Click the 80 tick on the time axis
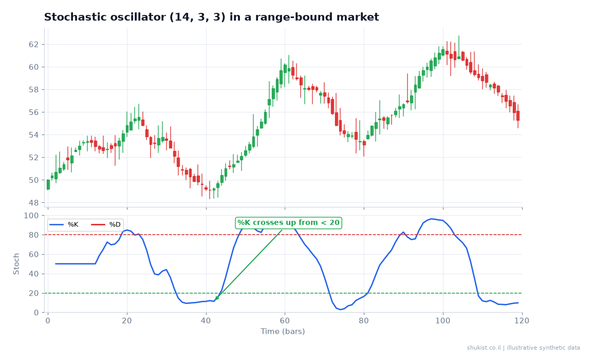593x364 pixels. [x=364, y=321]
